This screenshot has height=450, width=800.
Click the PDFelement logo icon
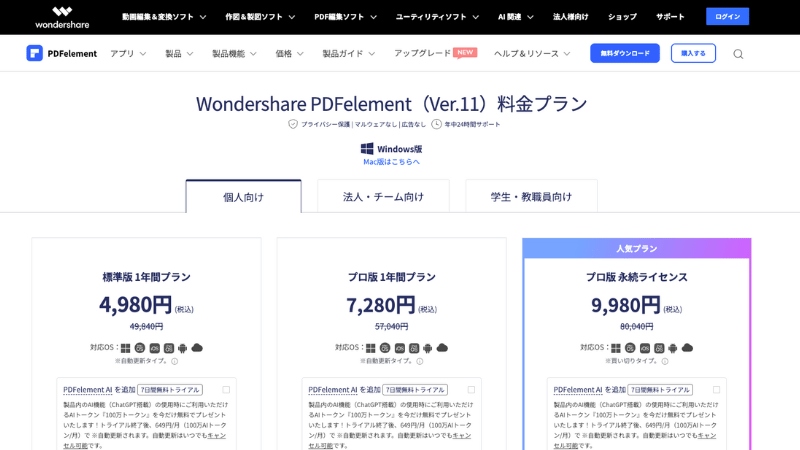pos(34,53)
